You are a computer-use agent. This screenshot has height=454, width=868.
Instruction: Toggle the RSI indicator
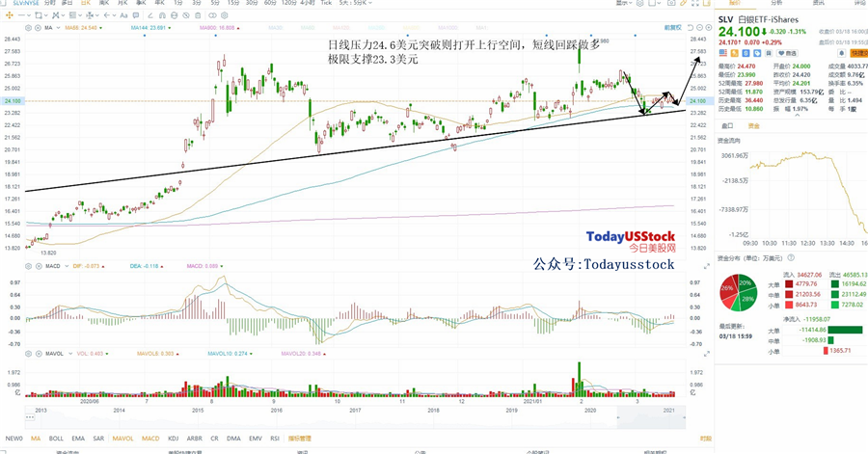[275, 439]
